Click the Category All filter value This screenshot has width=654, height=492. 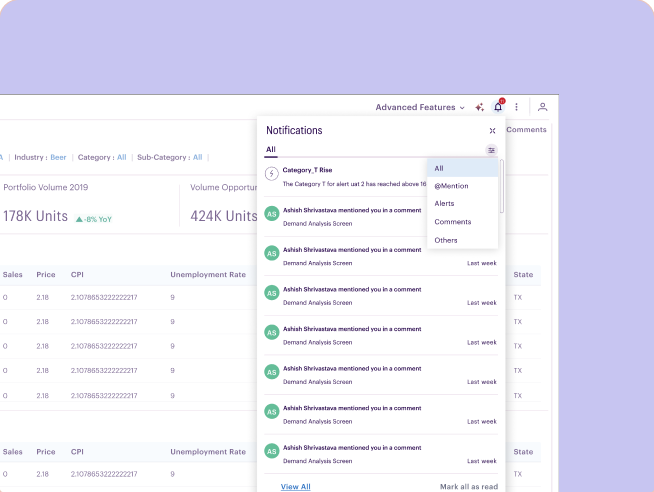point(121,157)
